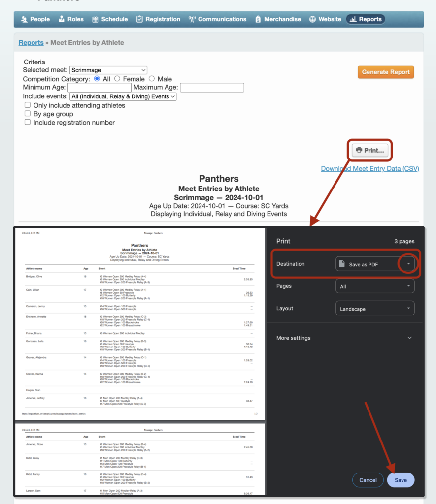Click the Reports bar chart icon
This screenshot has width=436, height=504.
[353, 19]
